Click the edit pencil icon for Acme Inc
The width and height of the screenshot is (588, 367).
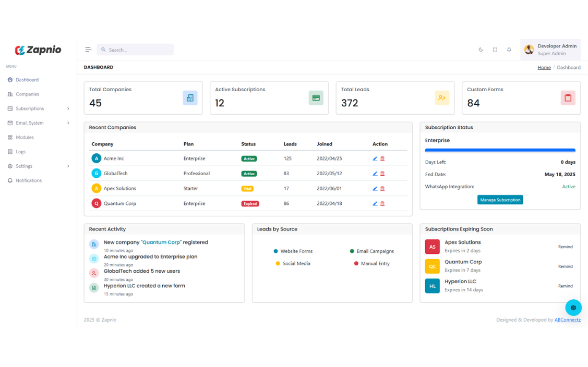click(375, 158)
